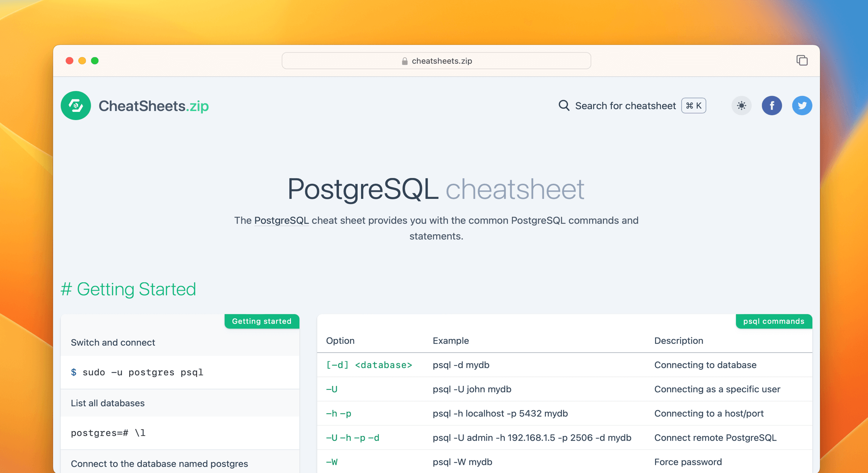Screen dimensions: 868x473
Task: Click the 'Getting started' badge
Action: 262,321
